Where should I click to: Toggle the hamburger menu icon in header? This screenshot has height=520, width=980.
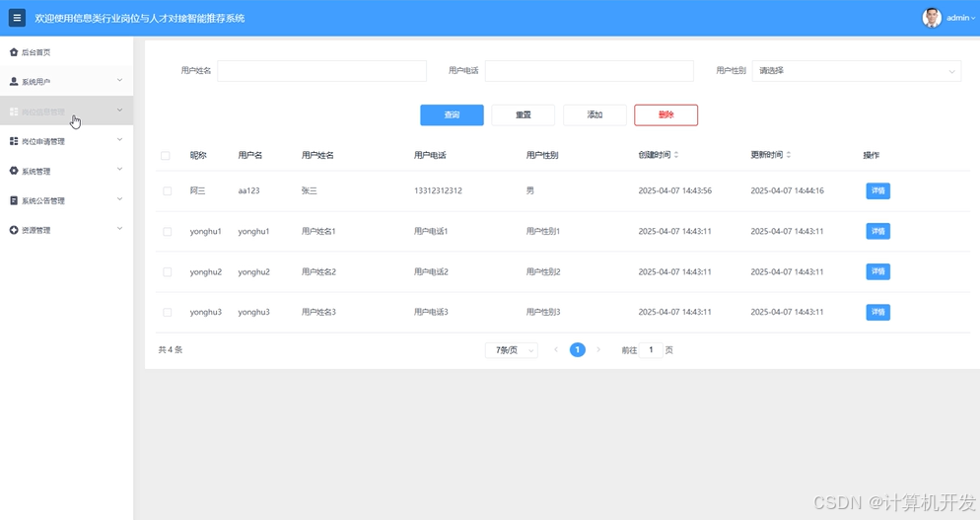[x=17, y=18]
